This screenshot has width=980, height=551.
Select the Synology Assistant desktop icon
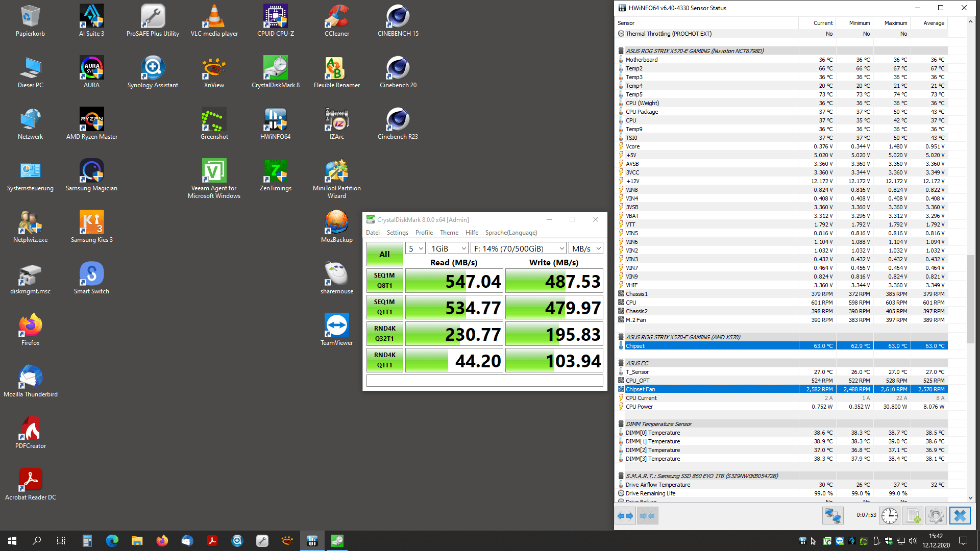click(153, 72)
